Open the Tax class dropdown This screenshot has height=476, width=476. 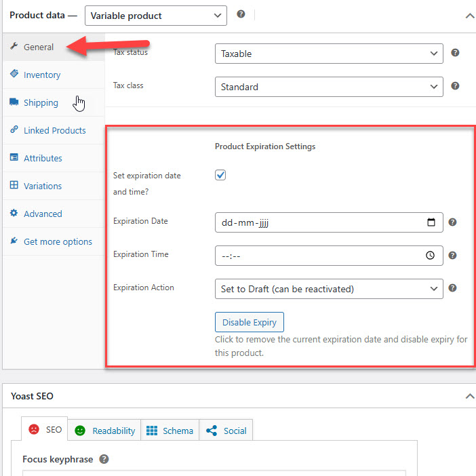(x=329, y=87)
